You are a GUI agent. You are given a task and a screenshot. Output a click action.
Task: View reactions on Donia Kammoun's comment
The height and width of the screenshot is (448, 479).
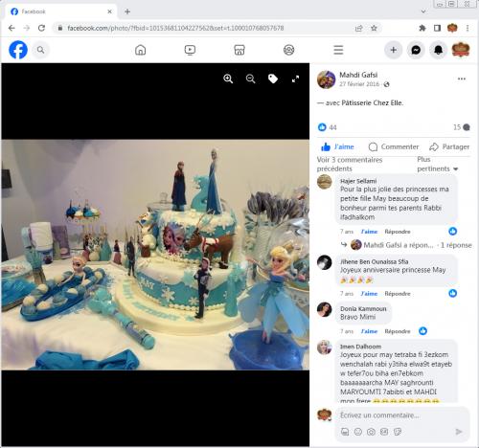[x=423, y=331]
